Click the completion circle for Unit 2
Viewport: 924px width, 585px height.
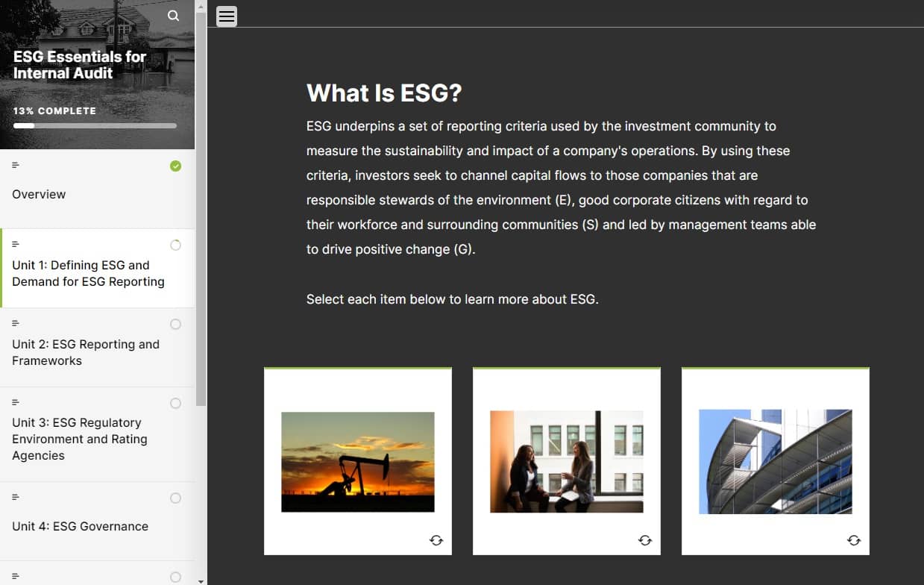click(175, 324)
